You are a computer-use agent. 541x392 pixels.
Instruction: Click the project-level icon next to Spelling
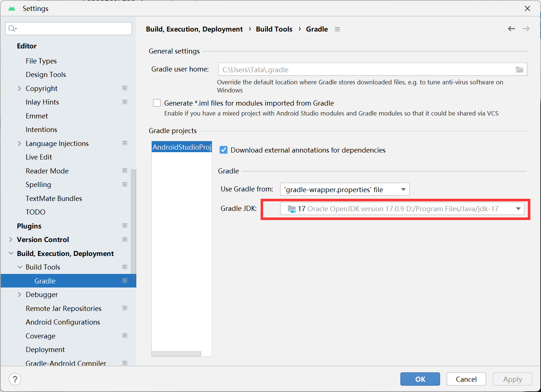(x=125, y=184)
